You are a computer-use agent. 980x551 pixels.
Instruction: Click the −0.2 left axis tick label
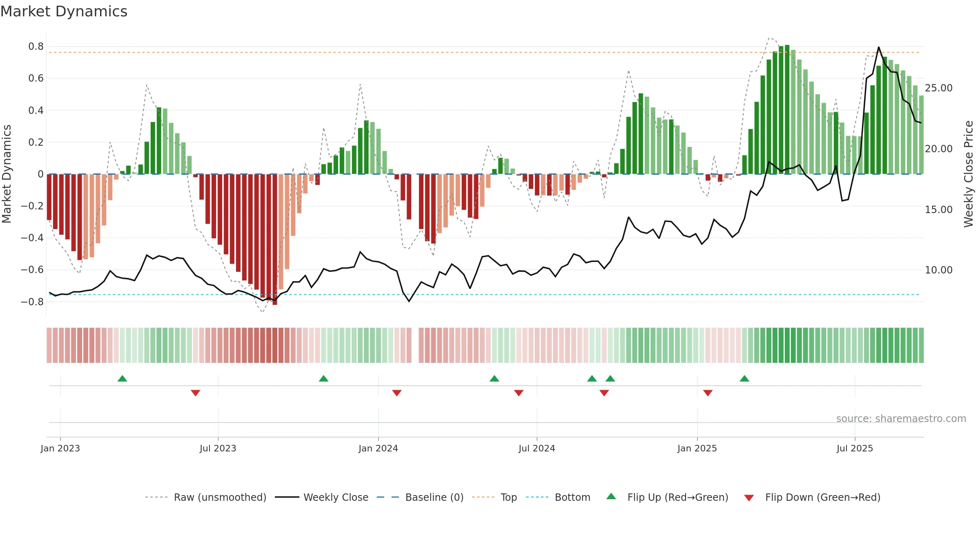pyautogui.click(x=32, y=206)
